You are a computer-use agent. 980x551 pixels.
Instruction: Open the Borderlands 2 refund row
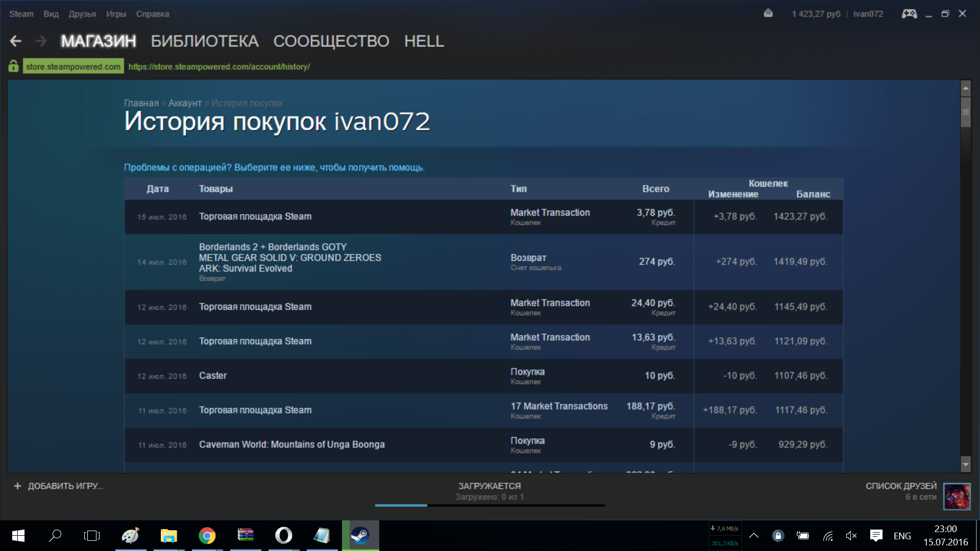[x=483, y=262]
